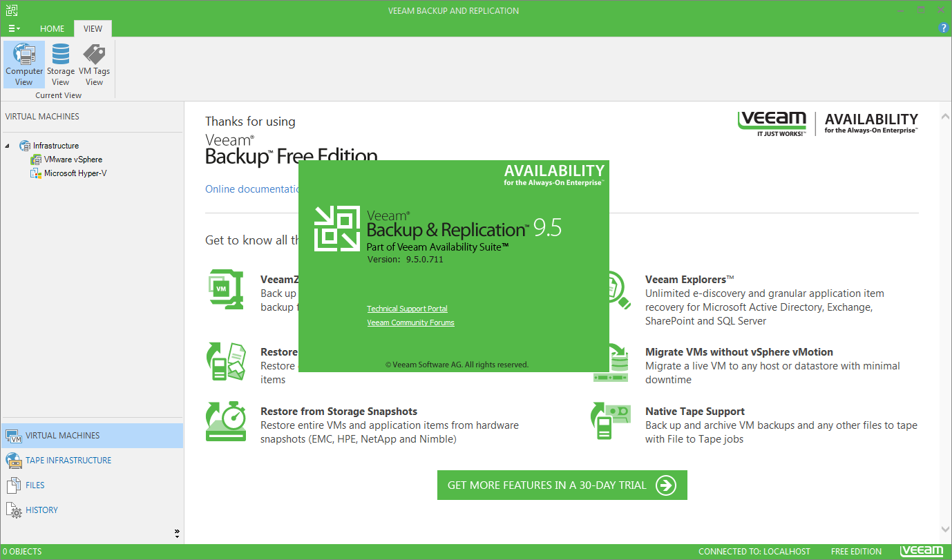This screenshot has width=952, height=560.
Task: Click GET MORE FEATURES IN A 30-DAY TRIAL
Action: 562,485
